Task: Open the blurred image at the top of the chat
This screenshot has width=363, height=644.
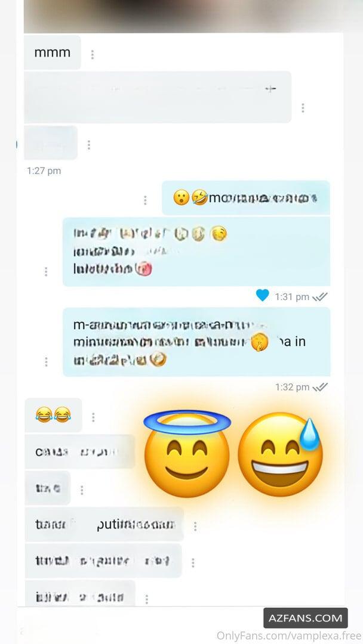Action: (x=183, y=17)
